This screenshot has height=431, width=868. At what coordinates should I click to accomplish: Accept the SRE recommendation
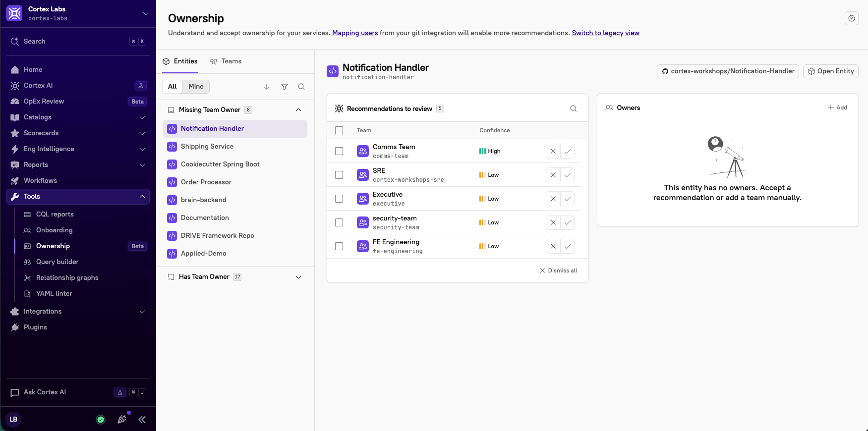pyautogui.click(x=568, y=175)
